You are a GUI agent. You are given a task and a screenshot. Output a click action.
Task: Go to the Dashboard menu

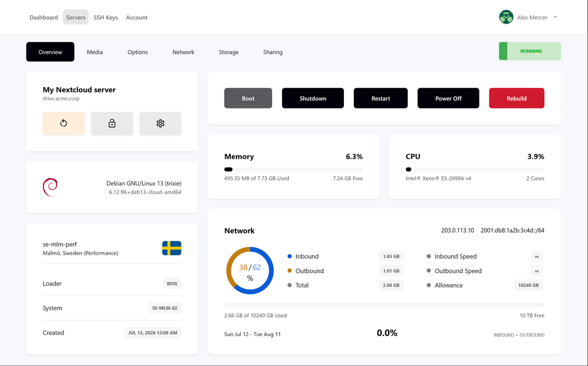coord(44,17)
